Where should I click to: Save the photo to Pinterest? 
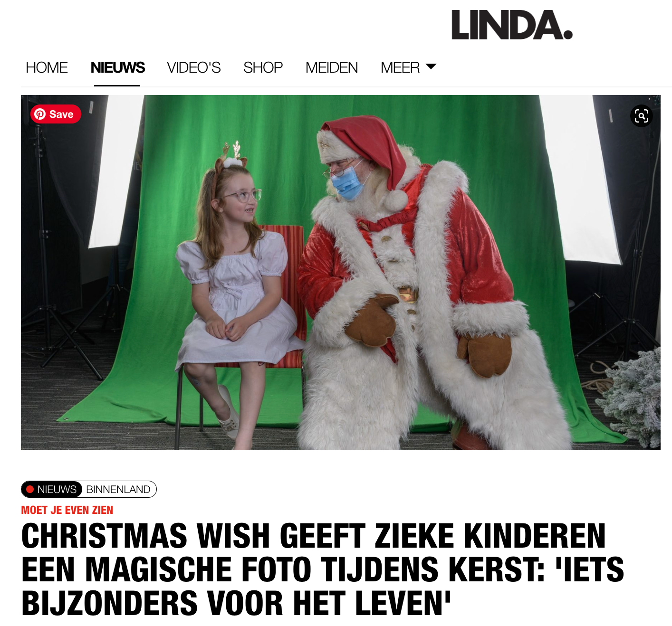pos(56,114)
